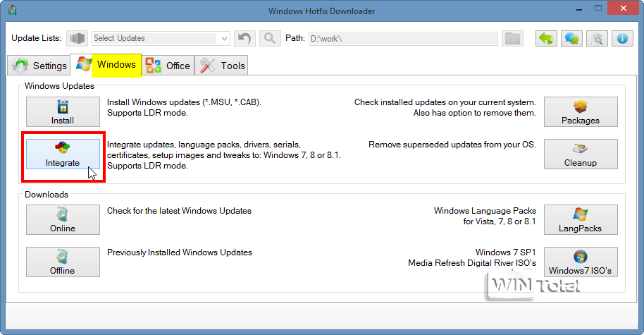
Task: Click the 'Check for the latest Windows Updates' text
Action: [179, 211]
